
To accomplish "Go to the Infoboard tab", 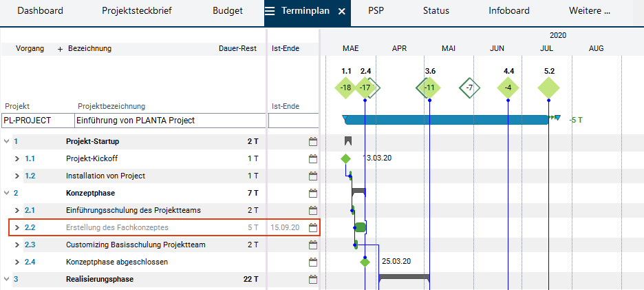I will [509, 11].
